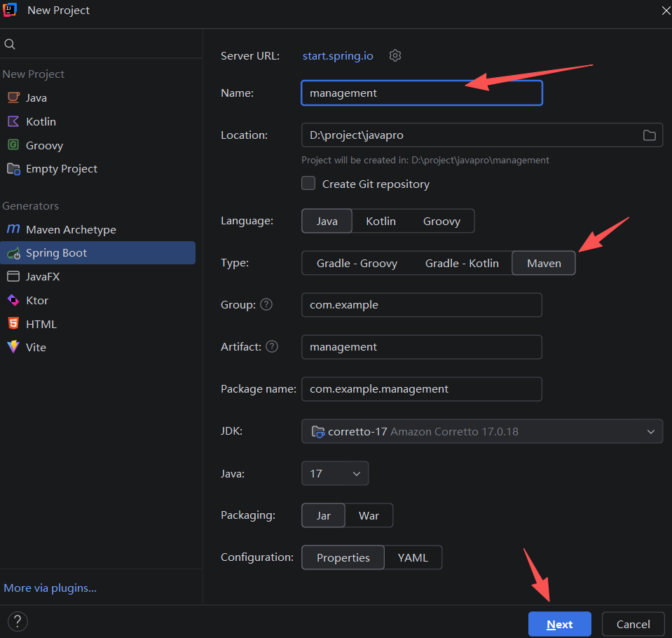Image resolution: width=672 pixels, height=638 pixels.
Task: Click the HTML5 shield icon
Action: 13,323
